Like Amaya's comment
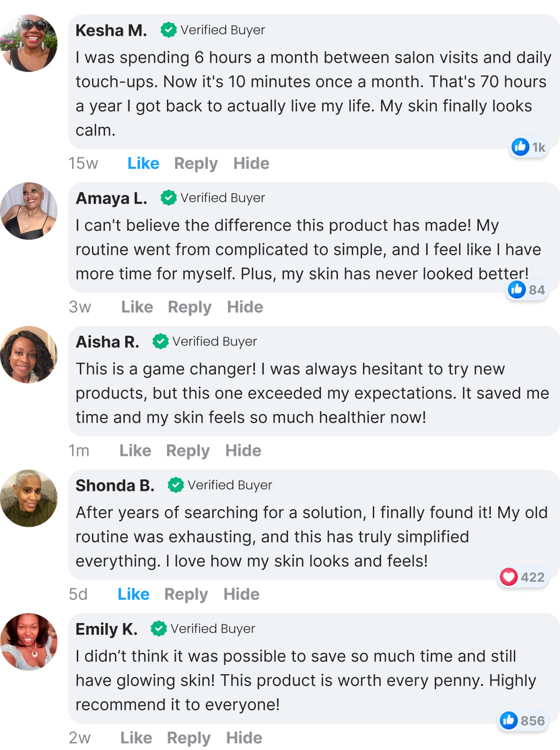560x750 pixels. pyautogui.click(x=137, y=306)
